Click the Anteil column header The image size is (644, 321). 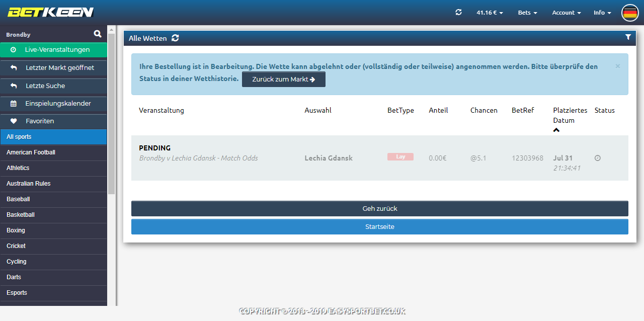[x=438, y=110]
